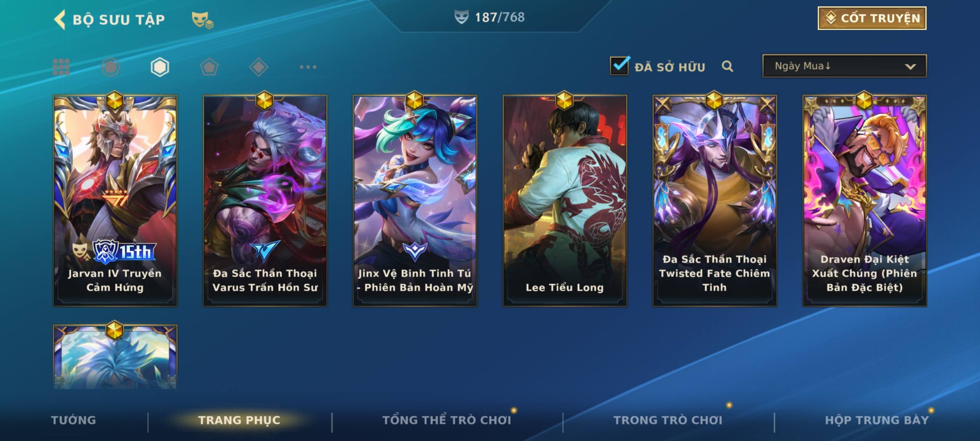
Task: Switch to Tổng Thể Trò Chơi tab
Action: click(447, 420)
